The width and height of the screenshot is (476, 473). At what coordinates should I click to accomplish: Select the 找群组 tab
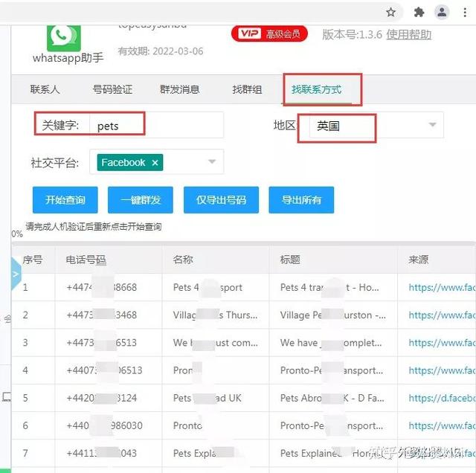coord(247,89)
